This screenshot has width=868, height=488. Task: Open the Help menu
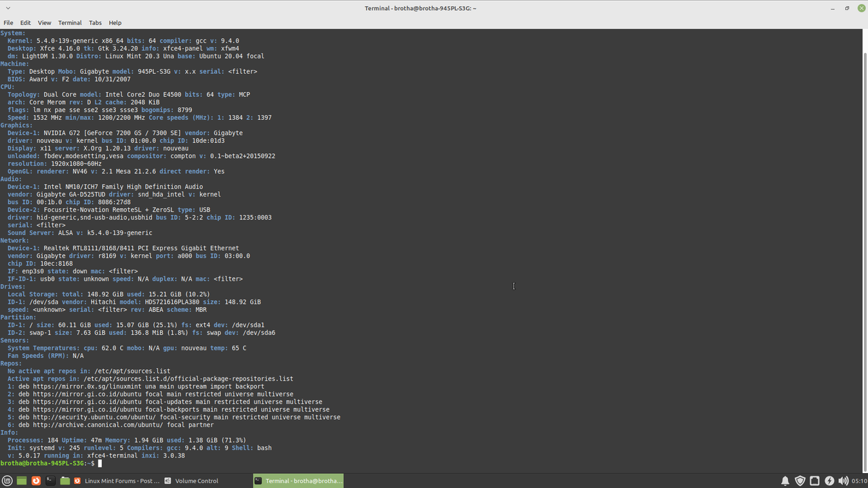click(115, 22)
